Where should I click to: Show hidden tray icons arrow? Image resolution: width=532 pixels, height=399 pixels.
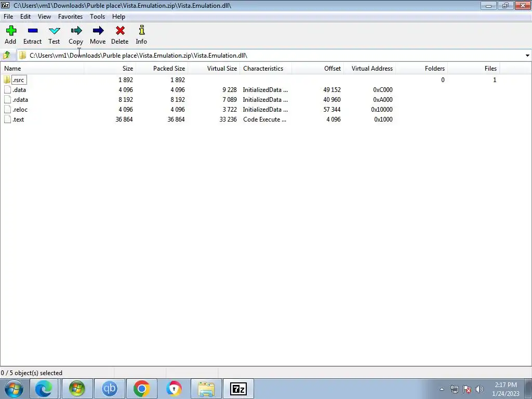442,389
